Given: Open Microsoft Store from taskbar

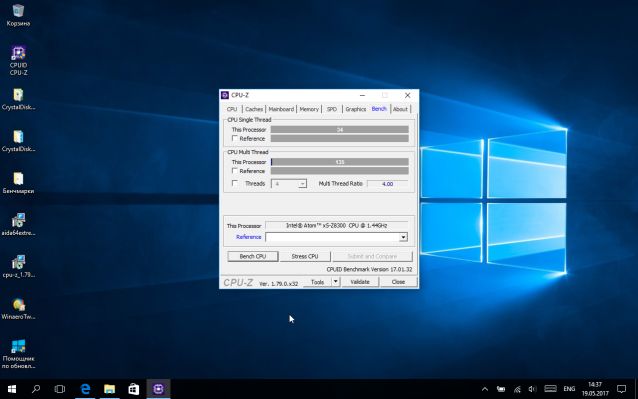Looking at the screenshot, I should 134,389.
